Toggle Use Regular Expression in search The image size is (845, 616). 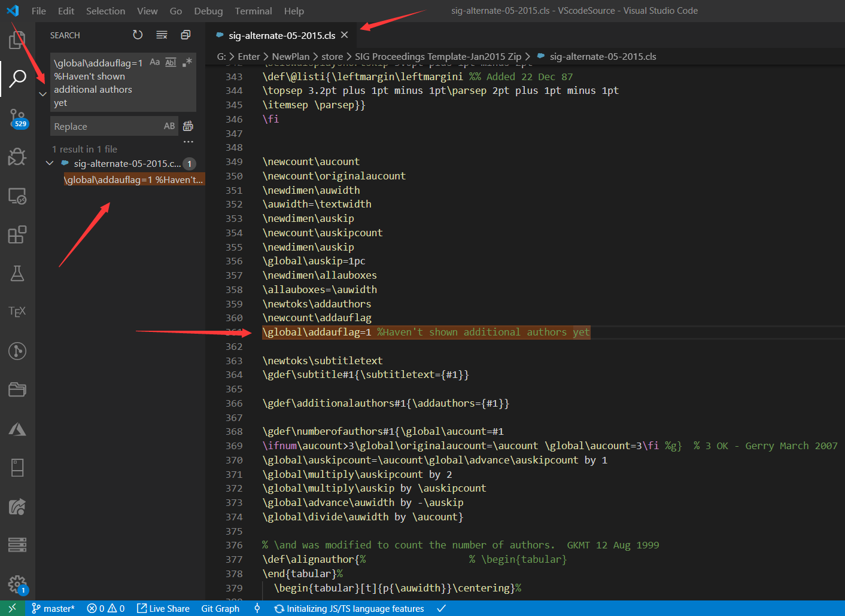pyautogui.click(x=187, y=62)
